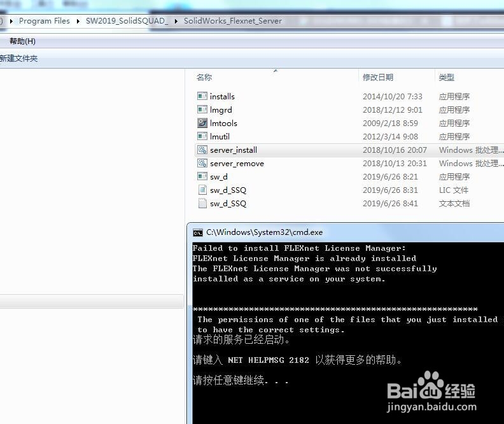Click the SolidWorks_Flexnet_Server breadcrumb
The image size is (504, 424).
[x=233, y=21]
